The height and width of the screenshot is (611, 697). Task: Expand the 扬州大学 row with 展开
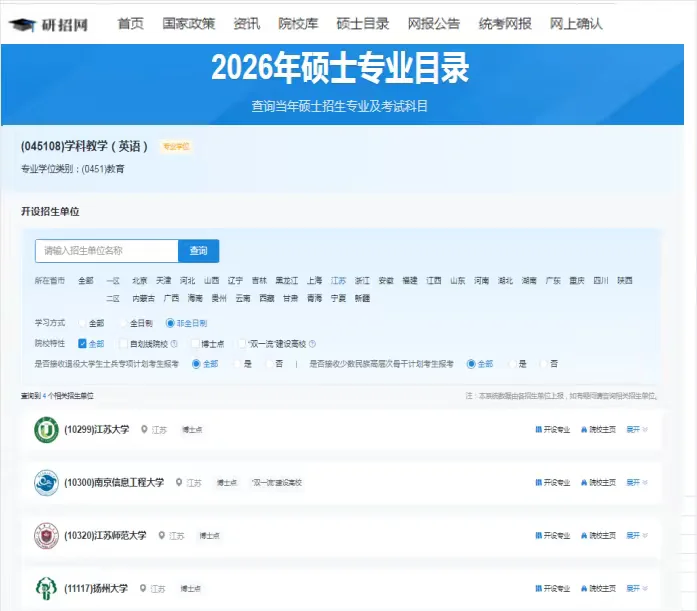(x=637, y=588)
